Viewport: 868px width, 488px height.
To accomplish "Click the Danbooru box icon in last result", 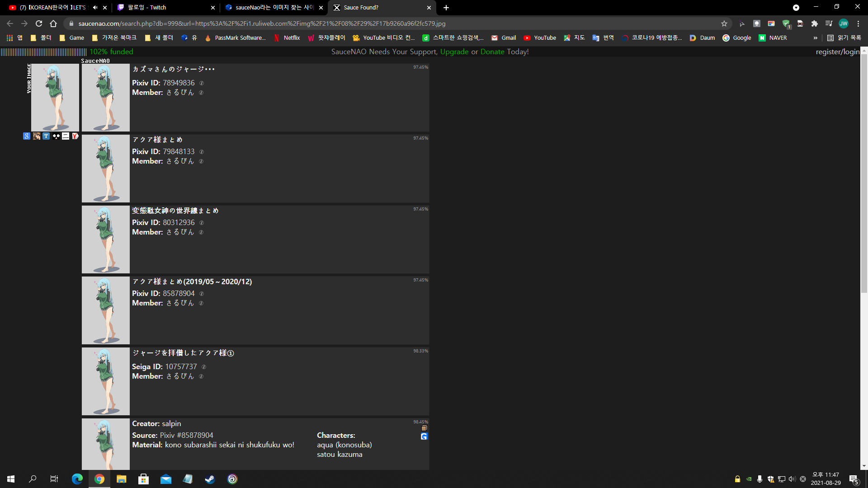I will pos(424,428).
